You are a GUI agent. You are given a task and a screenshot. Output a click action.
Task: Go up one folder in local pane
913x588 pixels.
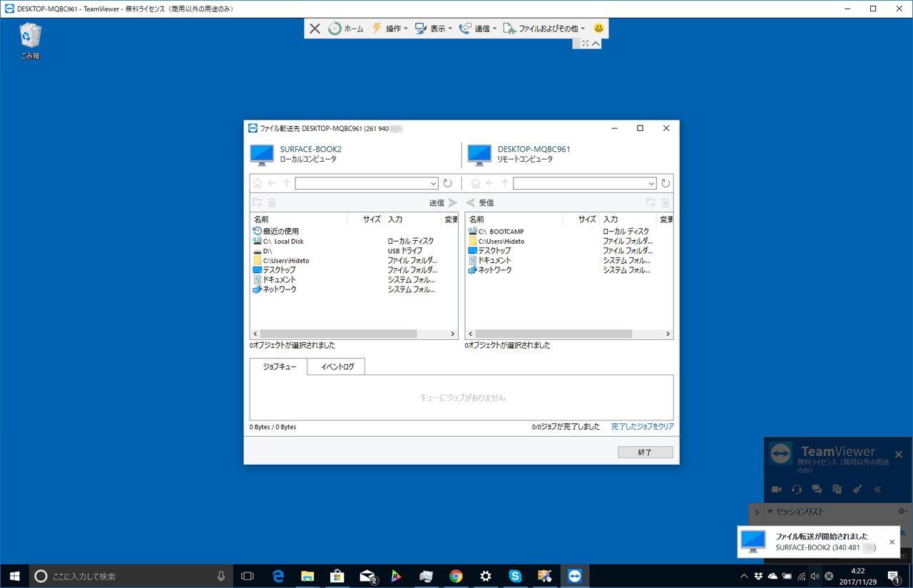coord(287,183)
